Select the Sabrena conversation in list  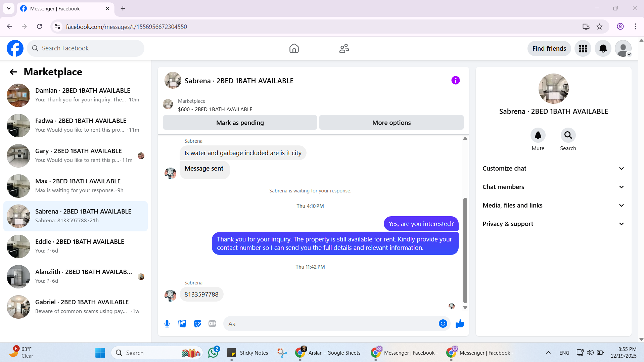pos(76,216)
